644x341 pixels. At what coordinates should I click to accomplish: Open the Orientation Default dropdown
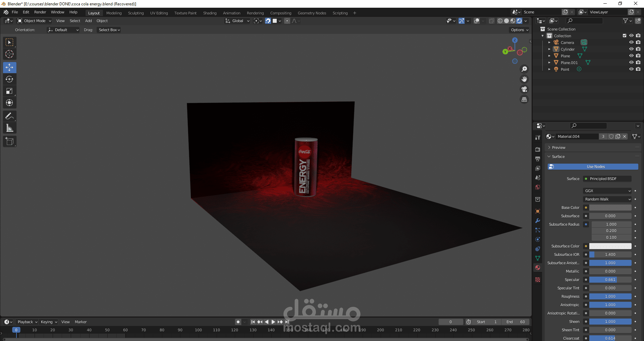point(63,30)
